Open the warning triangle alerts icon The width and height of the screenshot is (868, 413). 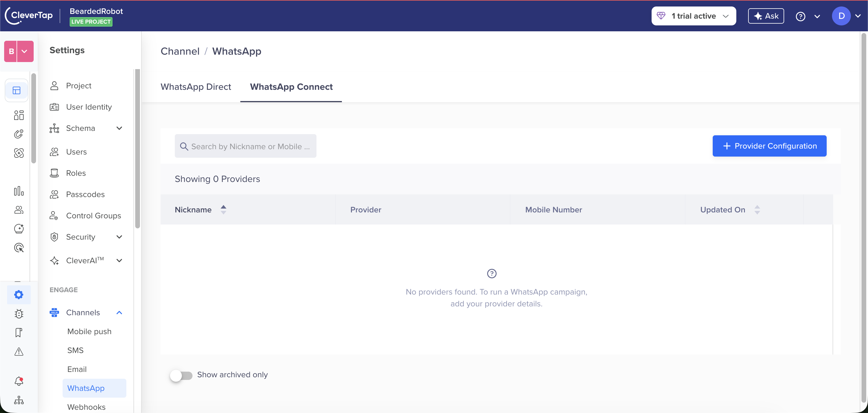coord(19,352)
